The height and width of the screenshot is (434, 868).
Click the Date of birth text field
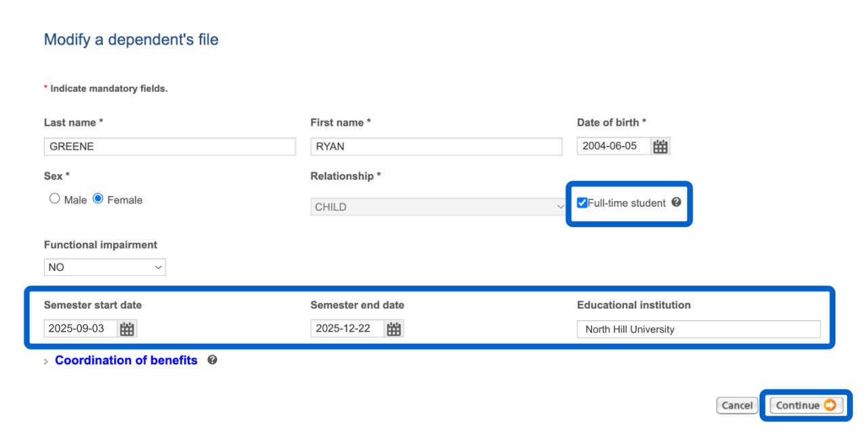coord(614,146)
